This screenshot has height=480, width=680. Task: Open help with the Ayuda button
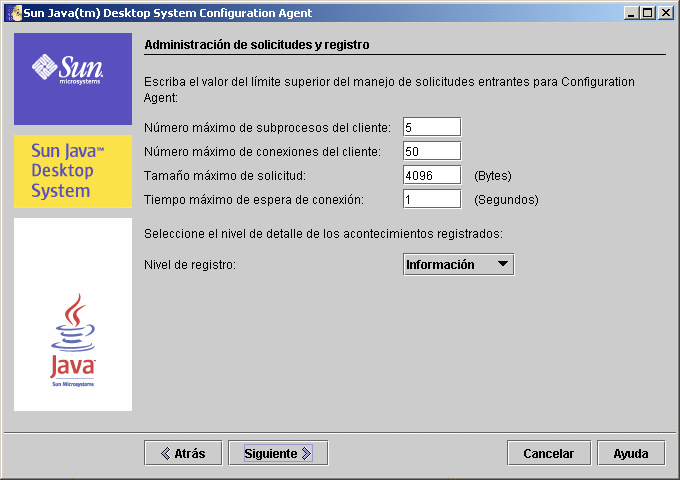click(x=631, y=453)
